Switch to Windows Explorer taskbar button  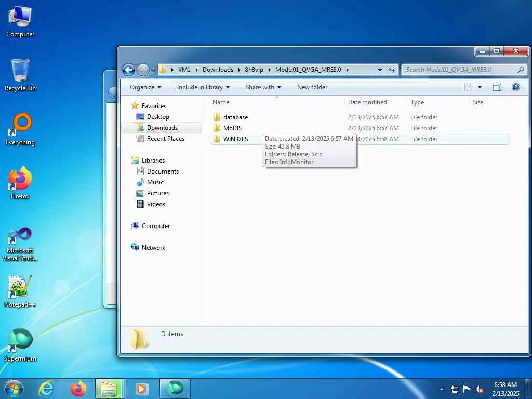click(x=109, y=389)
